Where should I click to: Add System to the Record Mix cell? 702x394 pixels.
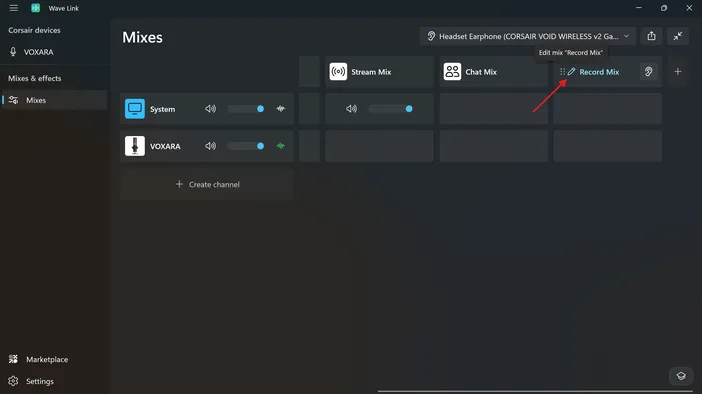608,109
